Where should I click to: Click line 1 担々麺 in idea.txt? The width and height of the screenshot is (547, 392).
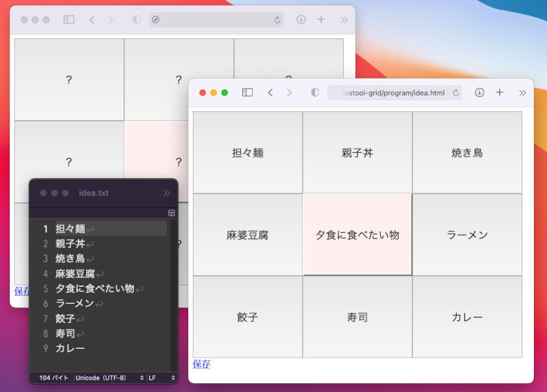point(70,229)
